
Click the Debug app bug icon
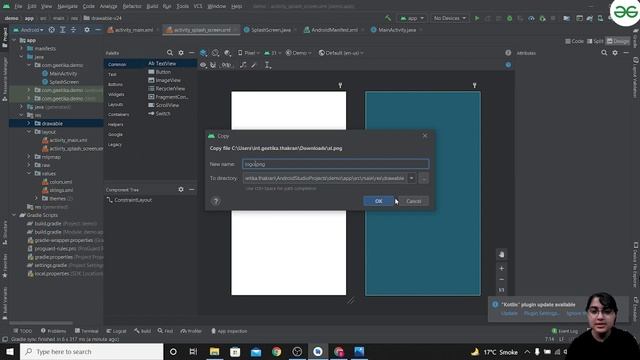coord(509,18)
